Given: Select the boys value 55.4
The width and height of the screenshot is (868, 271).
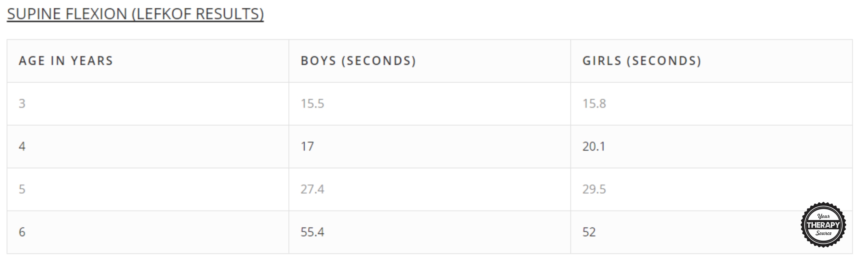Looking at the screenshot, I should 312,232.
